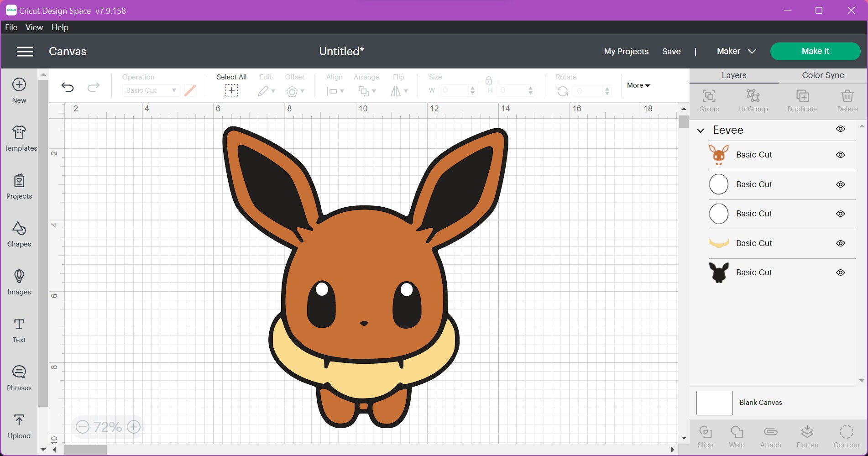Click the Upload icon in the sidebar

[19, 426]
